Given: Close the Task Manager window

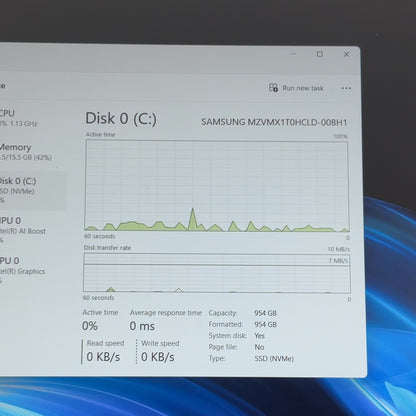Looking at the screenshot, I should point(347,54).
